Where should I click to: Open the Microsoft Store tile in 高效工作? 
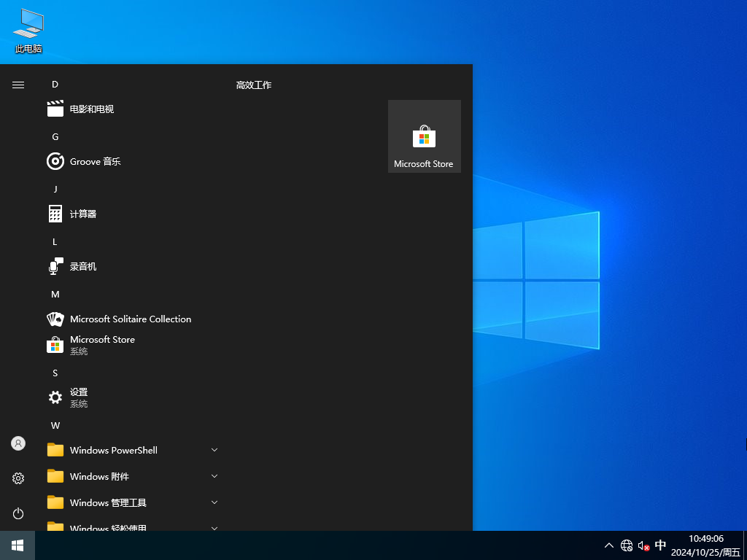[424, 136]
